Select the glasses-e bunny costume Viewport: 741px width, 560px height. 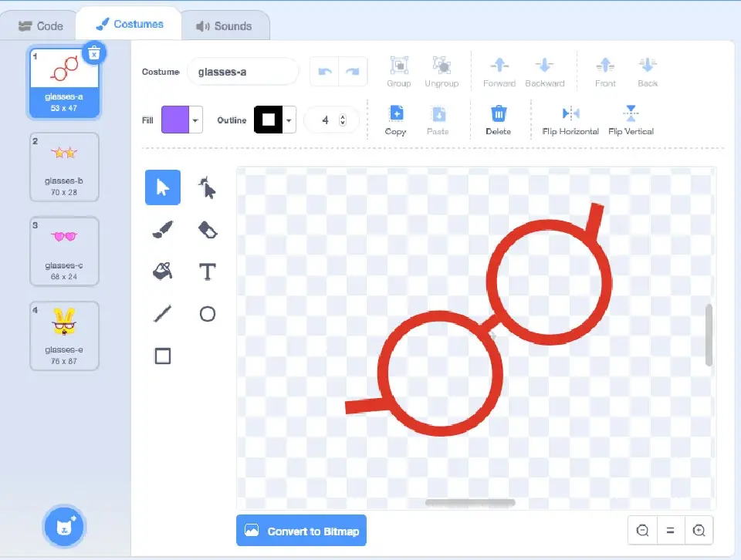[64, 336]
